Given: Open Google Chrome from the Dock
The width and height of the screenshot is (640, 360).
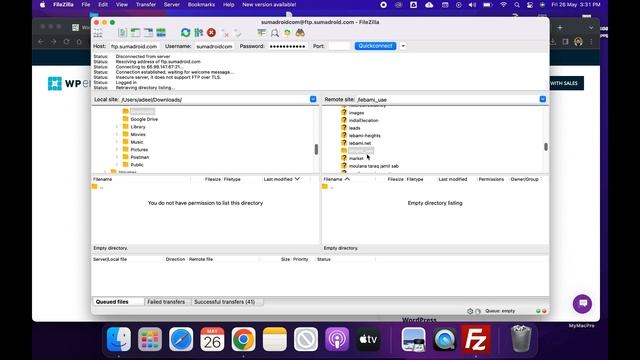Looking at the screenshot, I should click(243, 339).
